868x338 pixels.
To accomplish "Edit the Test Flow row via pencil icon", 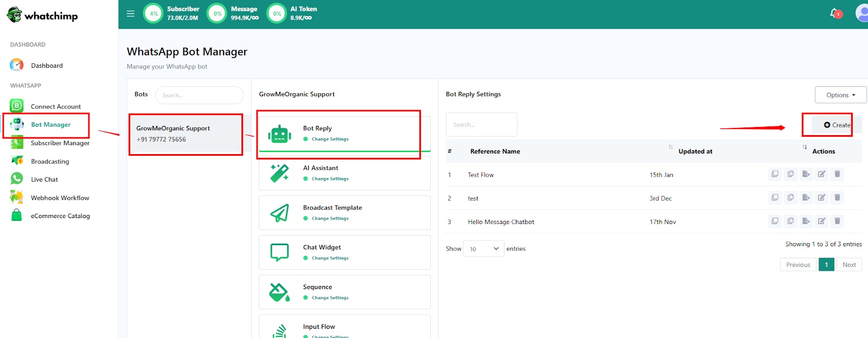I will click(x=821, y=174).
